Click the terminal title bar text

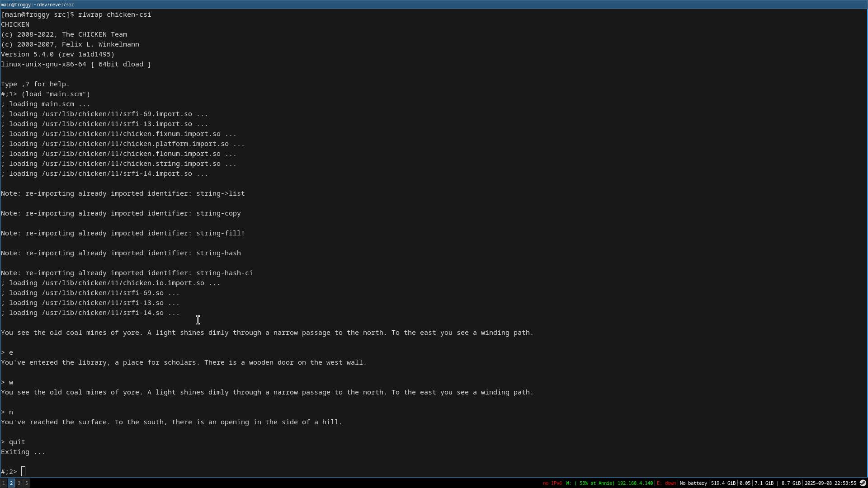coord(38,5)
